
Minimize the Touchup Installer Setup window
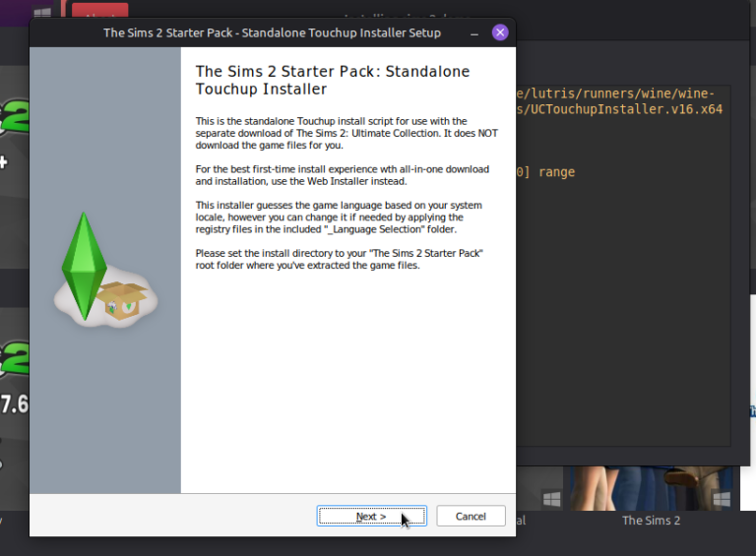pyautogui.click(x=473, y=32)
